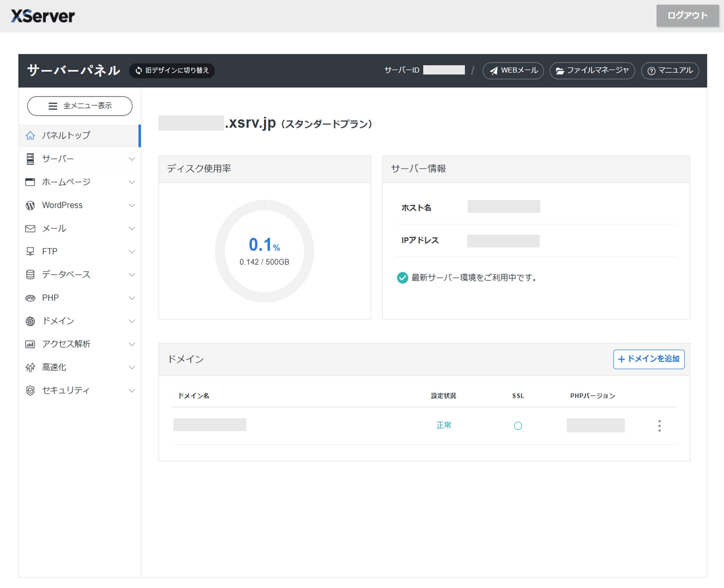This screenshot has height=588, width=724.
Task: Click the globe icon for ドメイン
Action: click(30, 321)
